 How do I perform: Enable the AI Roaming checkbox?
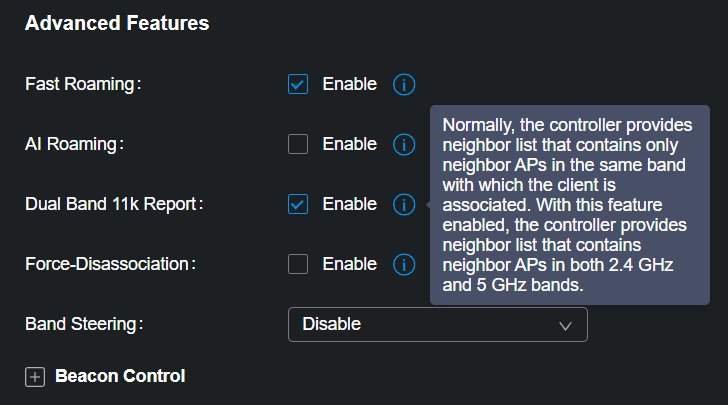click(x=298, y=144)
